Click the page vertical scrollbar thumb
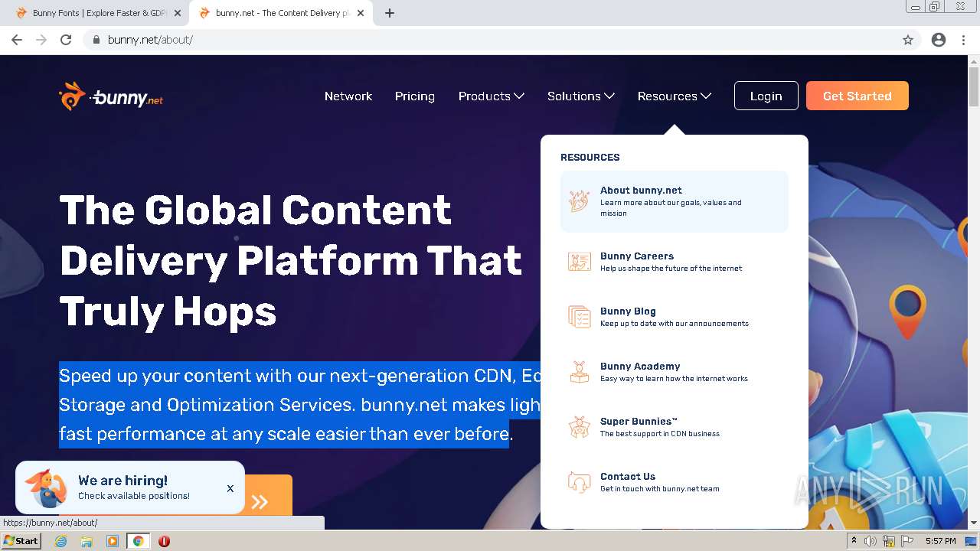 974,86
